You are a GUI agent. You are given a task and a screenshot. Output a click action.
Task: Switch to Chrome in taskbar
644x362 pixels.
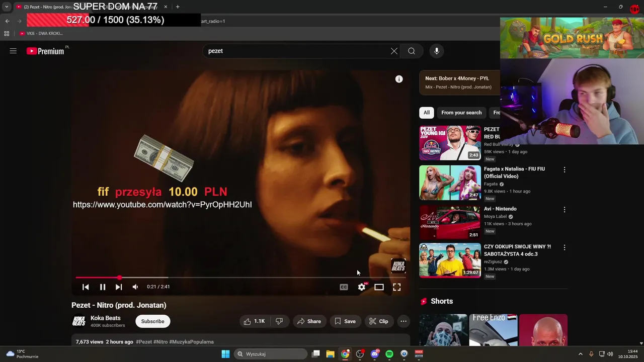point(345,354)
